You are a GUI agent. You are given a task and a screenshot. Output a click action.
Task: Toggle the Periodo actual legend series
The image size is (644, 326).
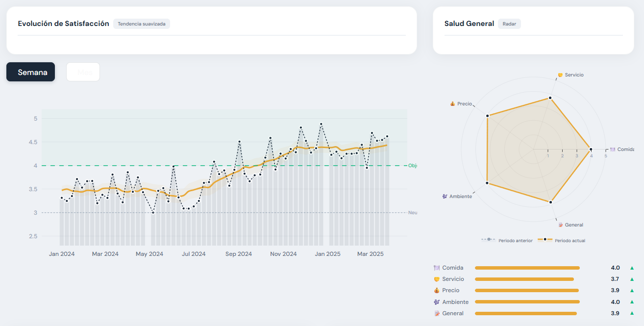[x=562, y=240]
